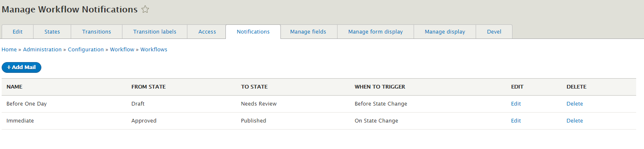Follow the Home breadcrumb link
Viewport: 644px width, 149px height.
pos(9,49)
